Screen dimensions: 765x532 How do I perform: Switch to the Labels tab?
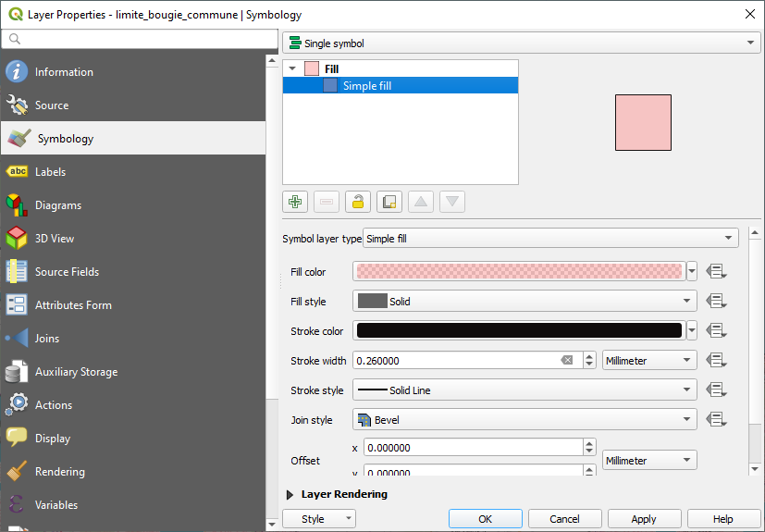[51, 172]
